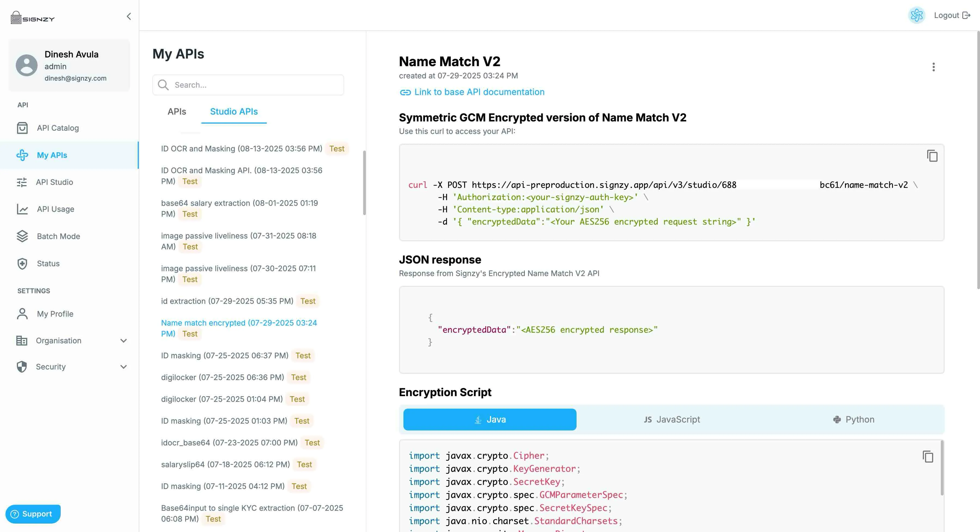Select Name match encrypted entry
Image resolution: width=980 pixels, height=532 pixels.
239,328
